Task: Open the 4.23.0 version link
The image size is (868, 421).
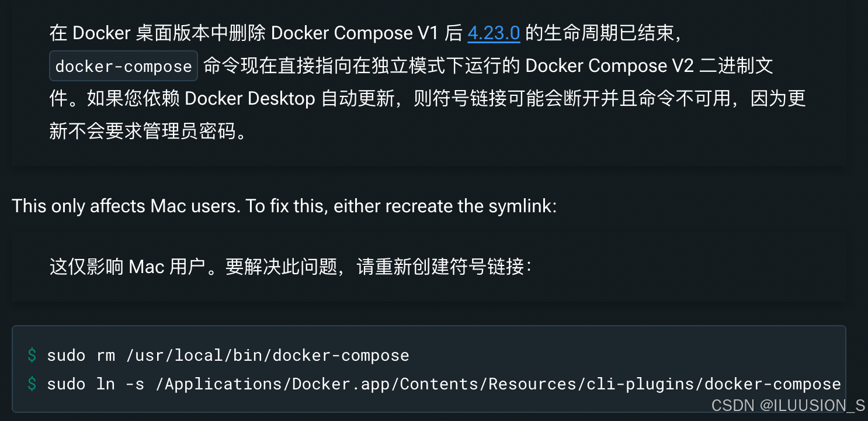Action: click(494, 33)
